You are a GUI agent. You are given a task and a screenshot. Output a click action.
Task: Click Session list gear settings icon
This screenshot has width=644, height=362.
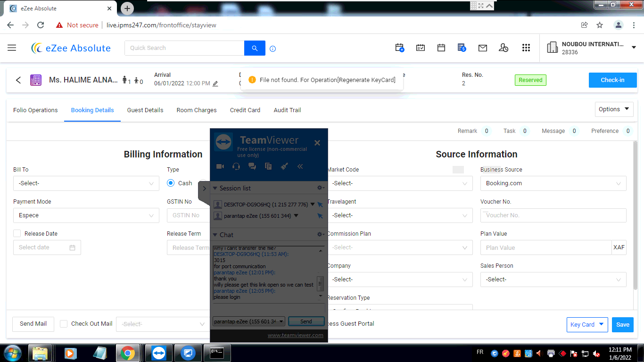321,188
